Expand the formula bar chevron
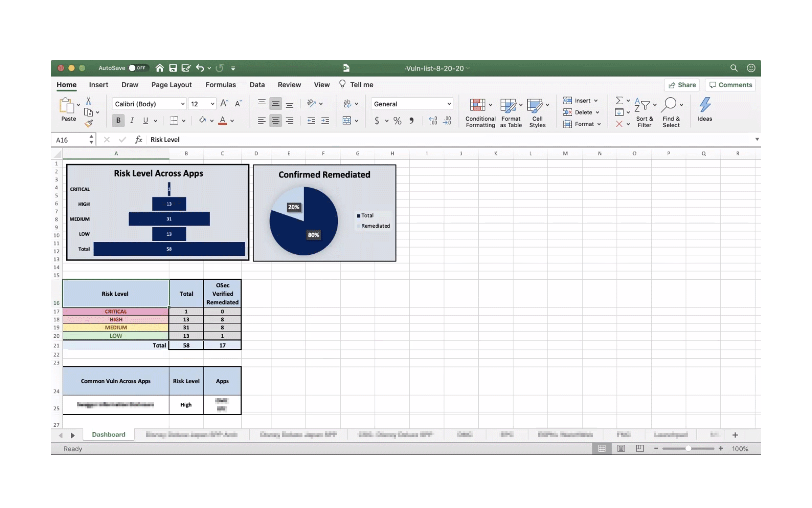The width and height of the screenshot is (812, 508). [x=757, y=140]
